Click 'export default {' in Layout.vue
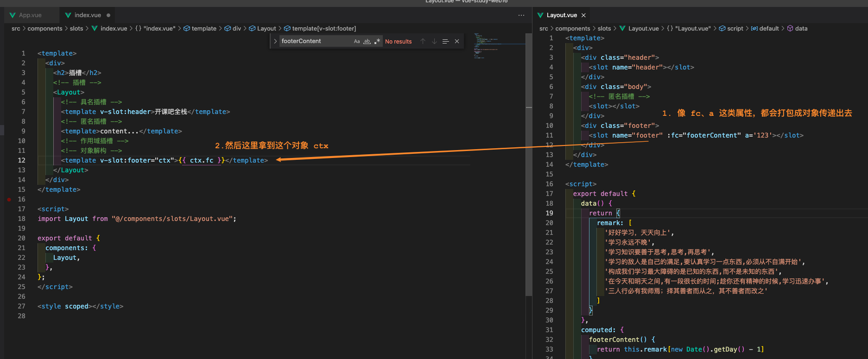This screenshot has height=359, width=868. pyautogui.click(x=604, y=194)
